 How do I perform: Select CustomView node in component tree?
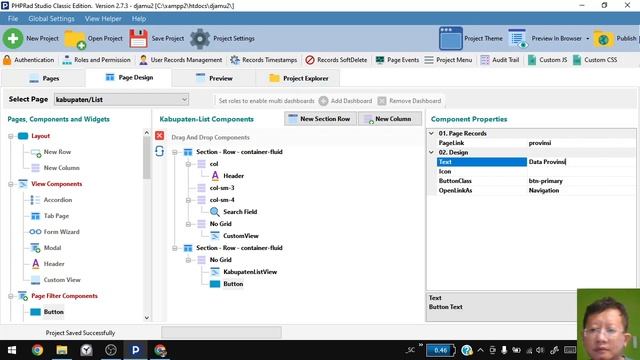coord(241,236)
